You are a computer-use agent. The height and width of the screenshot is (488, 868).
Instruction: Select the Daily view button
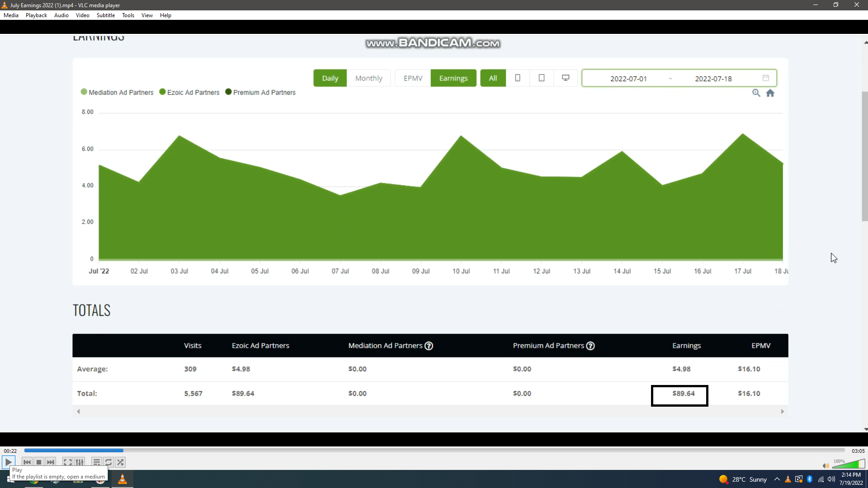click(330, 78)
